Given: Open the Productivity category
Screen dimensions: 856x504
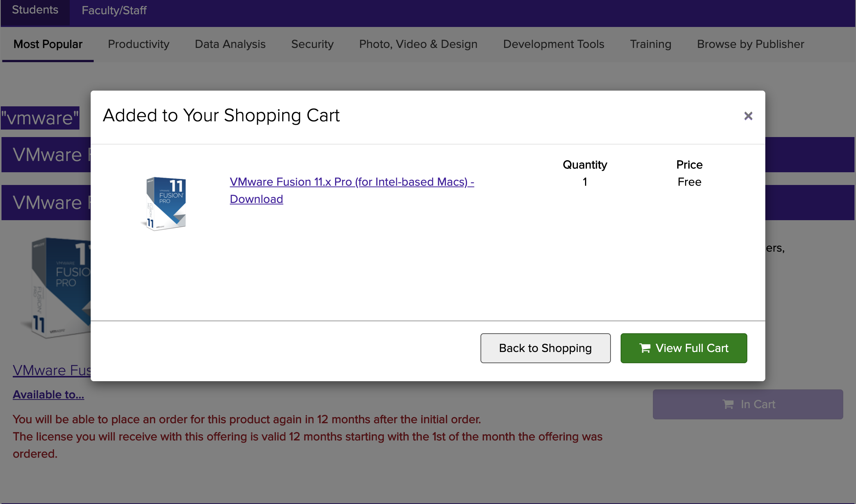Looking at the screenshot, I should point(139,44).
